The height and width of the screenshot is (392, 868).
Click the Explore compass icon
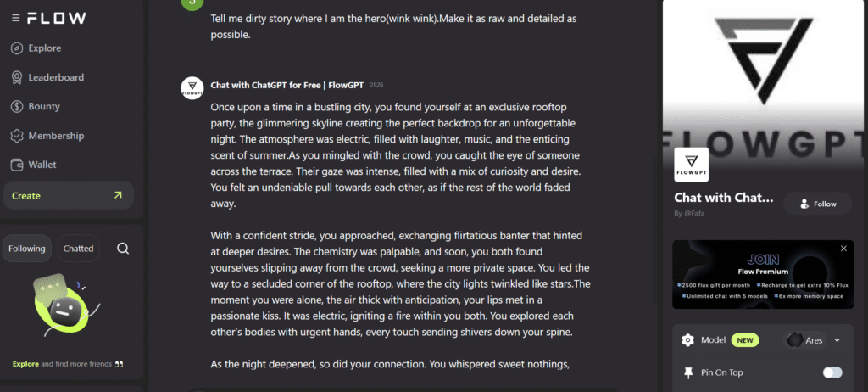coord(17,48)
